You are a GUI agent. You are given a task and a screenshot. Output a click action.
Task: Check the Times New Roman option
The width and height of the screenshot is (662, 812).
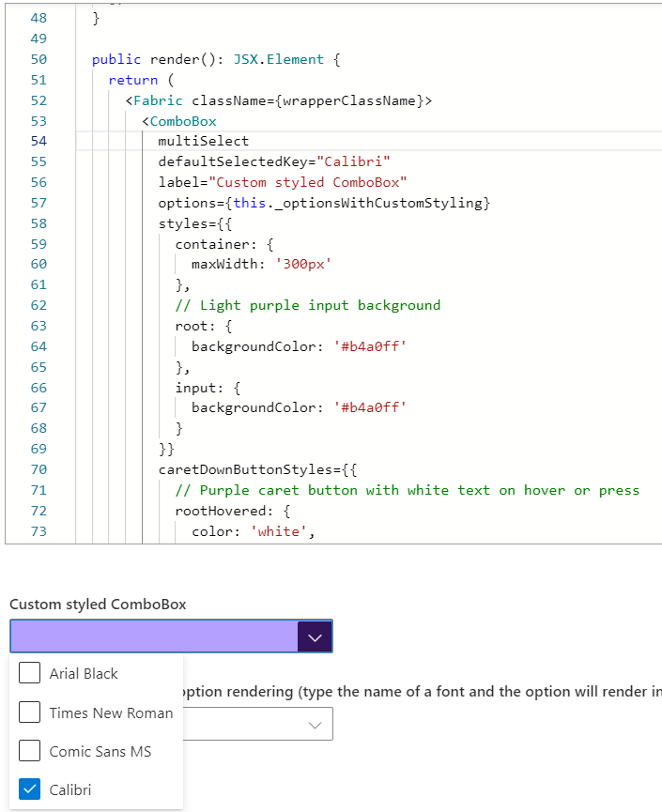[x=28, y=712]
